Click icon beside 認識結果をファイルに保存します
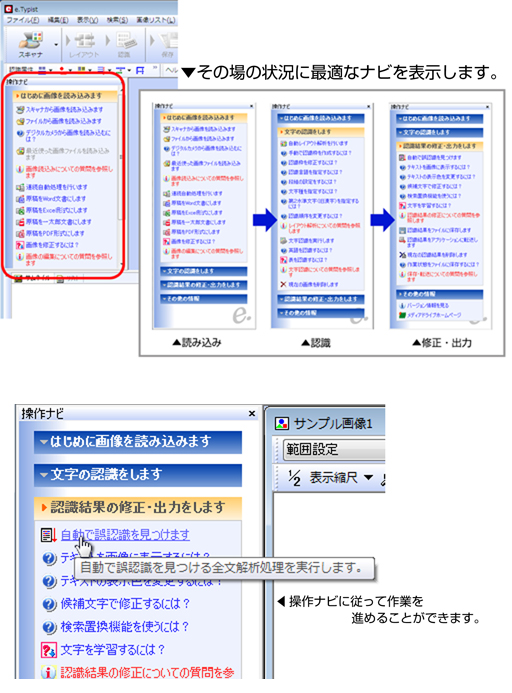512x693 pixels. pyautogui.click(x=402, y=230)
